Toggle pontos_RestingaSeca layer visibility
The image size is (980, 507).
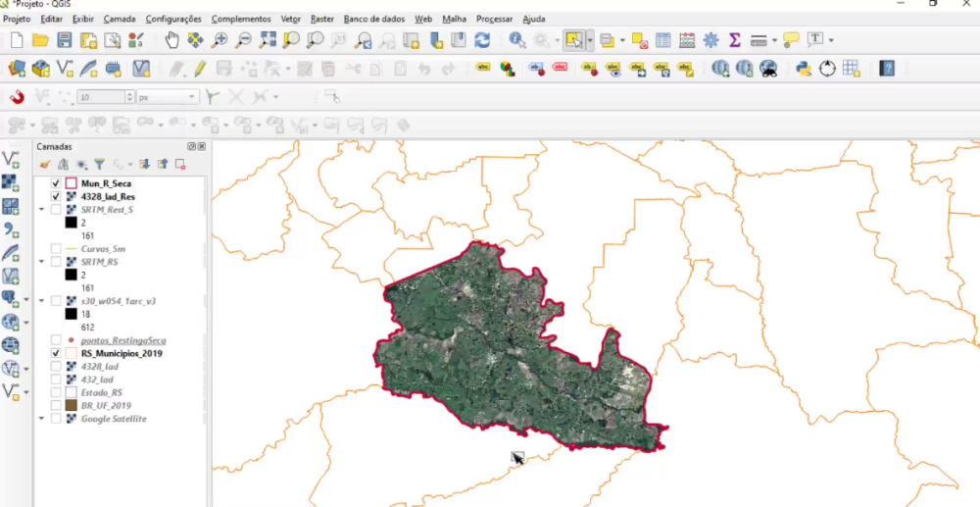coord(56,340)
